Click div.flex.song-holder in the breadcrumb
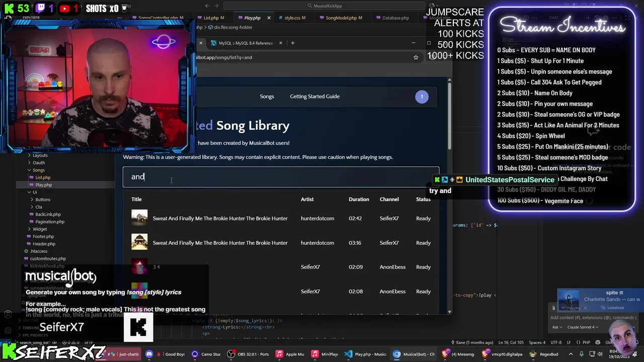Screen dimensions: 644x362 point(233,27)
